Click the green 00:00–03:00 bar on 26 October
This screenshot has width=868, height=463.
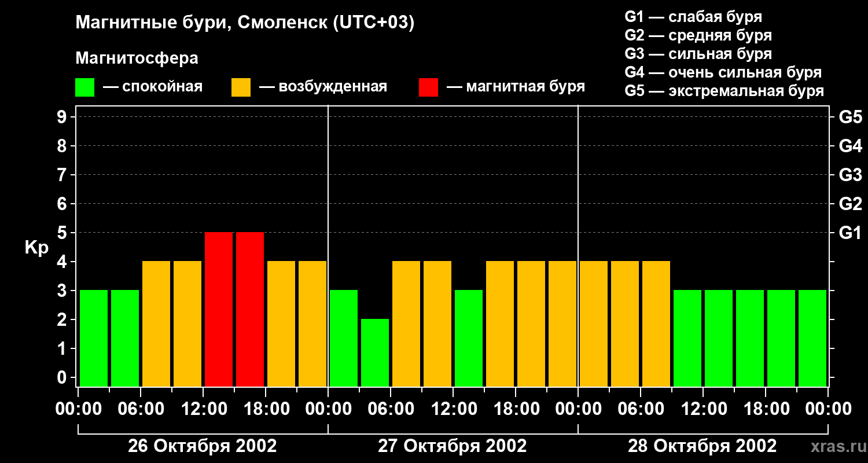[94, 338]
